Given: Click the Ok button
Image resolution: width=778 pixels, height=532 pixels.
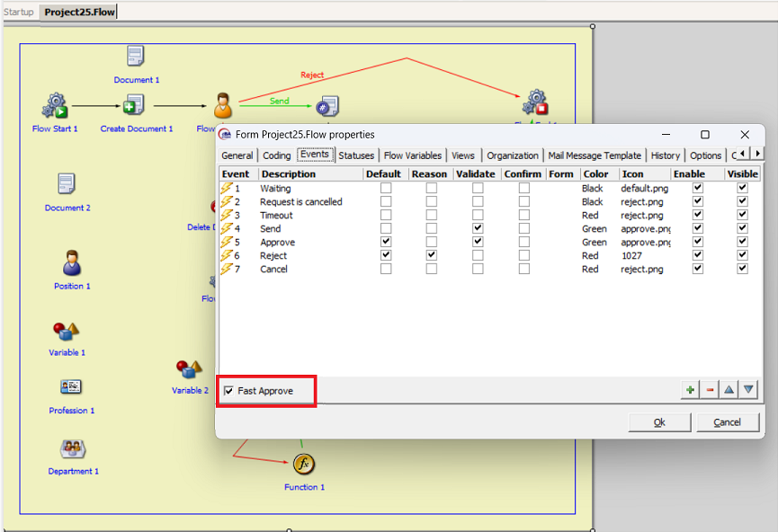Looking at the screenshot, I should (659, 422).
